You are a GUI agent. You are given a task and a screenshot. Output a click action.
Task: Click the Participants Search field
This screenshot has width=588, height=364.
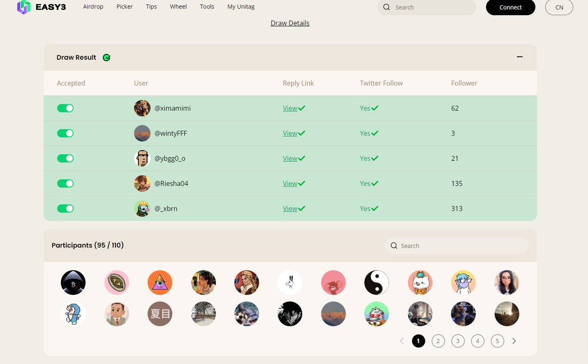tap(457, 246)
